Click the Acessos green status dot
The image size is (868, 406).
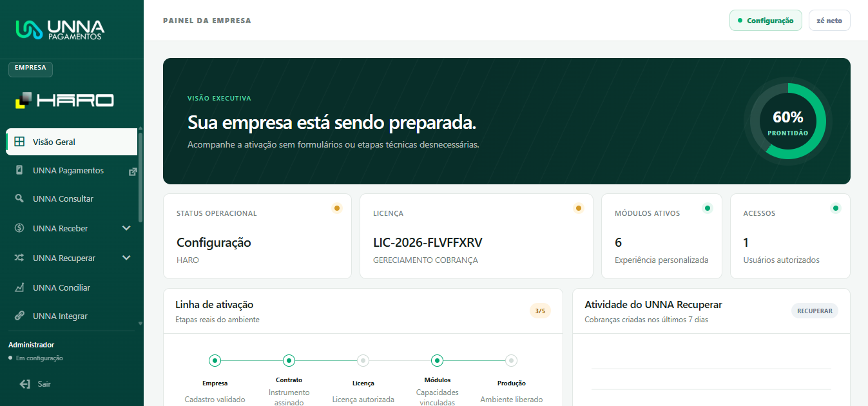click(836, 208)
